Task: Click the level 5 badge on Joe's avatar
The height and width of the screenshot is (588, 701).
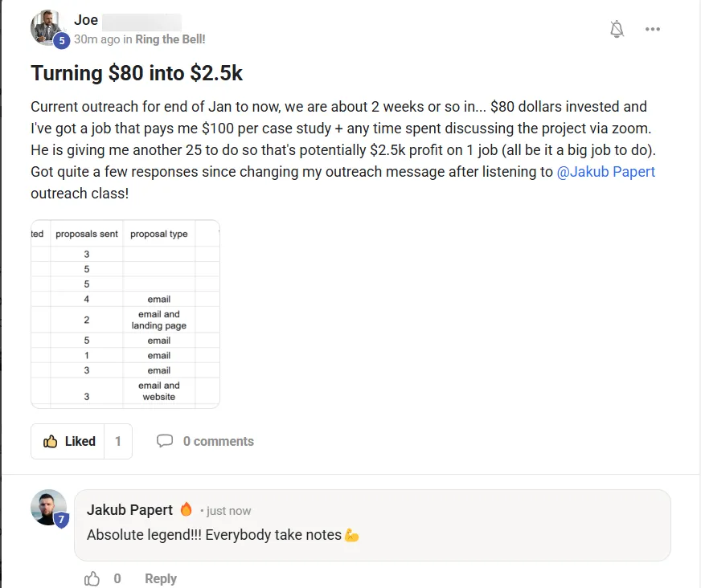Action: 62,41
